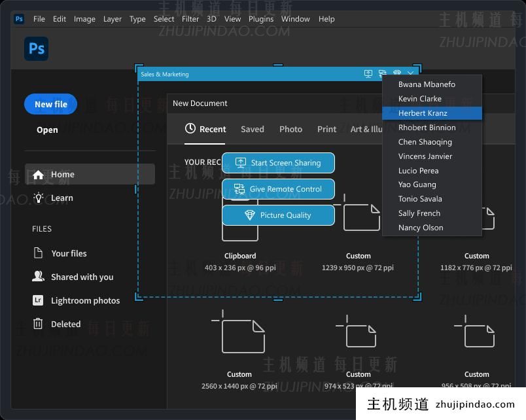Open the Plugins menu
This screenshot has width=526, height=420.
click(261, 19)
